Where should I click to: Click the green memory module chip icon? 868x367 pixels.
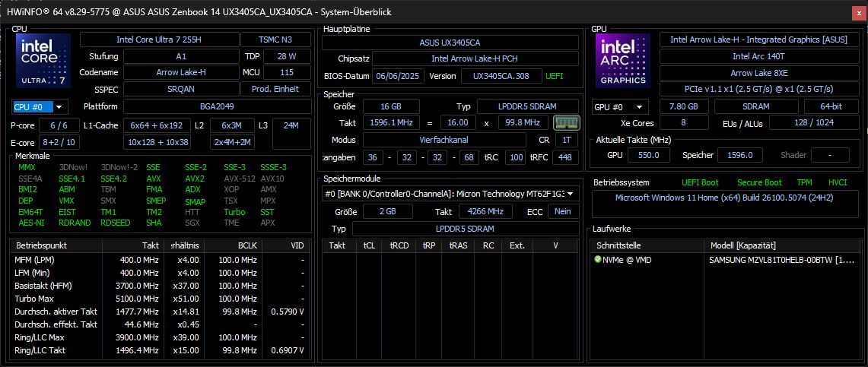[x=566, y=122]
